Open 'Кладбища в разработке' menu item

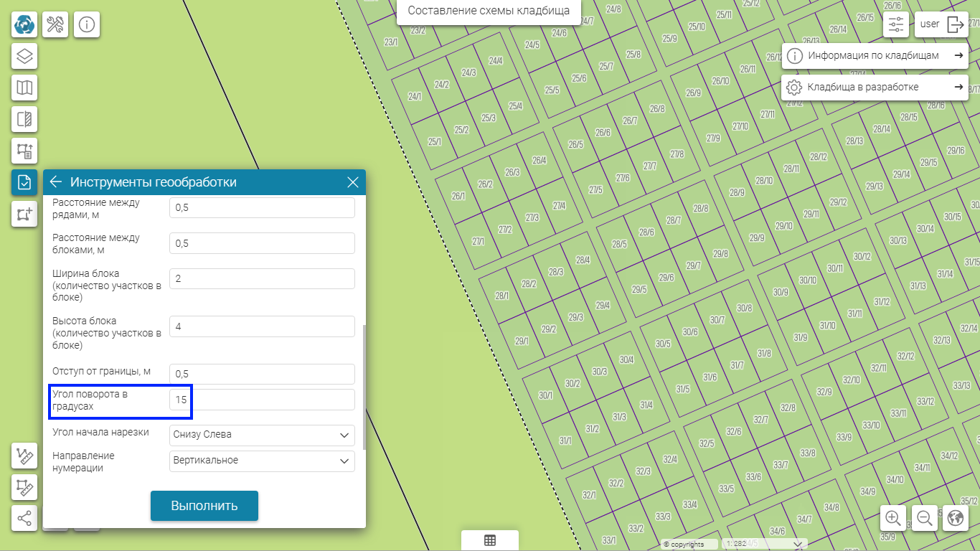point(875,88)
